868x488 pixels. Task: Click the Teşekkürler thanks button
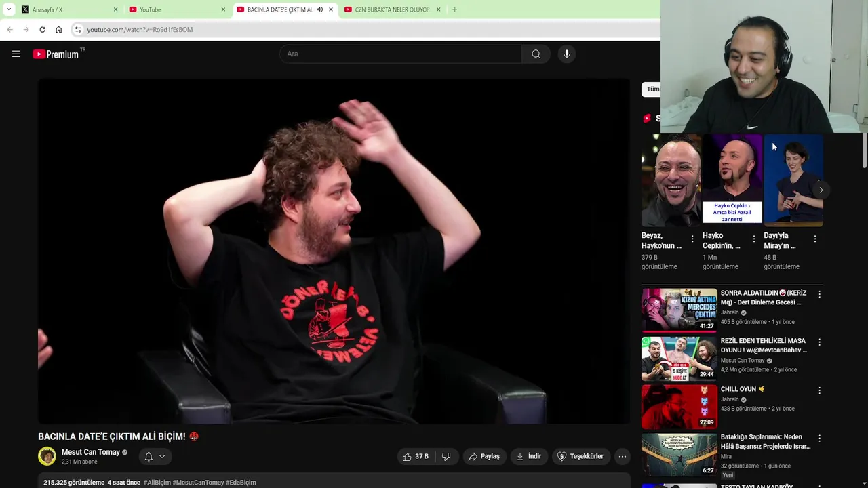[580, 456]
